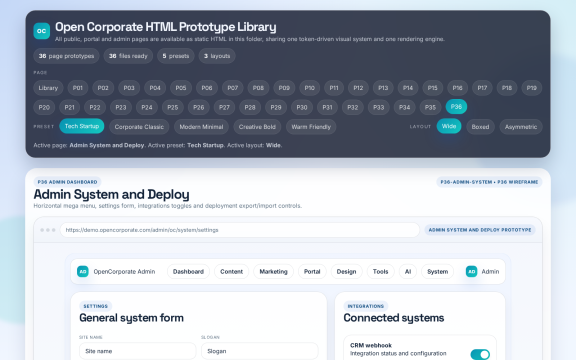
Task: Select page P27
Action: point(224,107)
